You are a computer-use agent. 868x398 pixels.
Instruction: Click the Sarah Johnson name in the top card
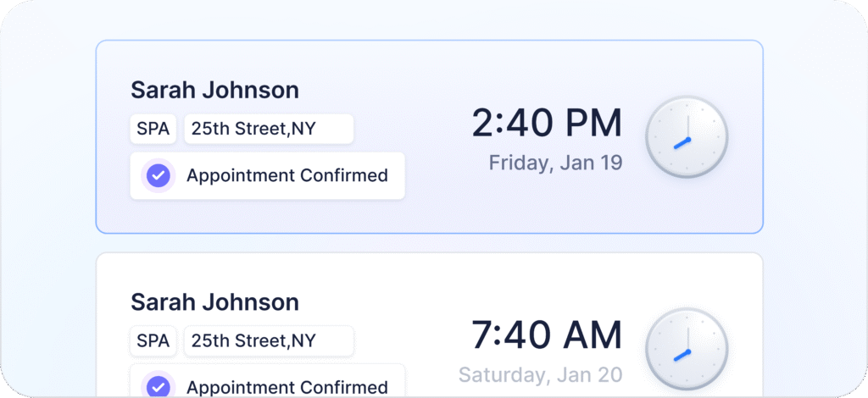[214, 90]
